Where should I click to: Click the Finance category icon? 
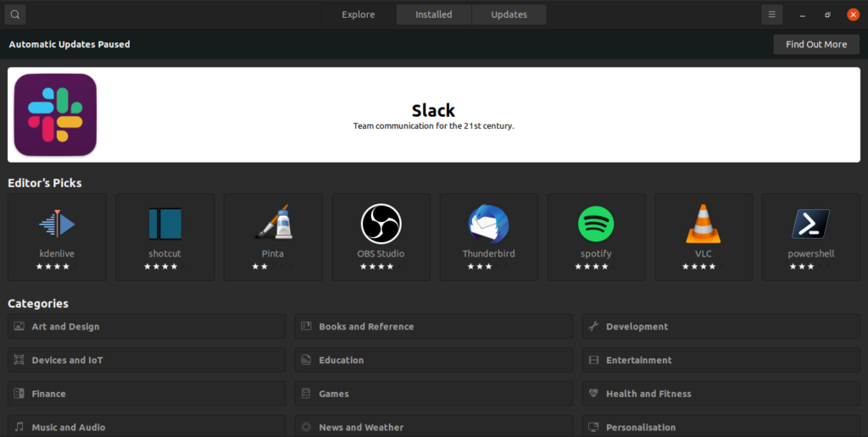[19, 394]
